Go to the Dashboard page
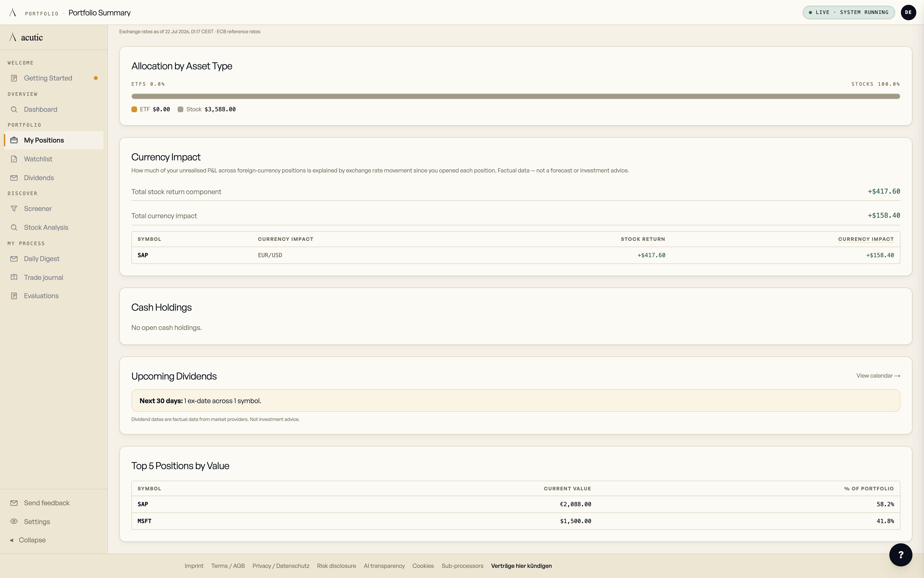This screenshot has height=578, width=924. click(53, 109)
